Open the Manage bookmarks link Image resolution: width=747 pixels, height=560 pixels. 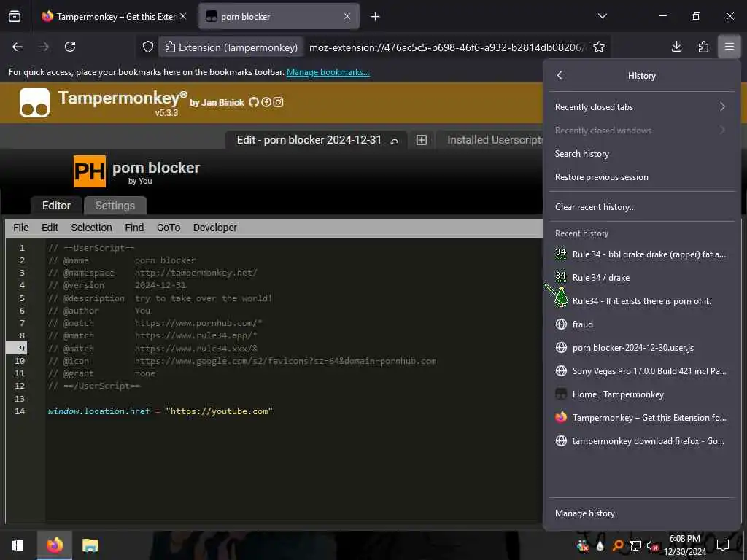(328, 72)
